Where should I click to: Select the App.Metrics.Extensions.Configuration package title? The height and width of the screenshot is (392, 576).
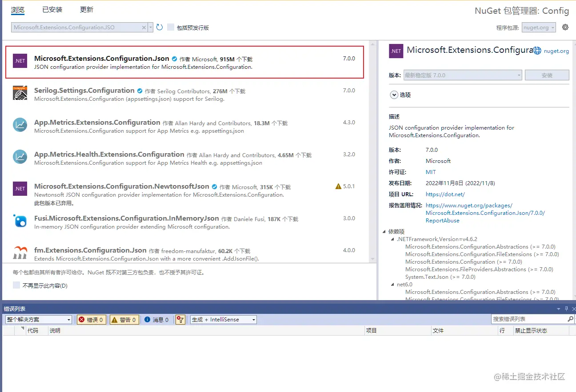97,122
